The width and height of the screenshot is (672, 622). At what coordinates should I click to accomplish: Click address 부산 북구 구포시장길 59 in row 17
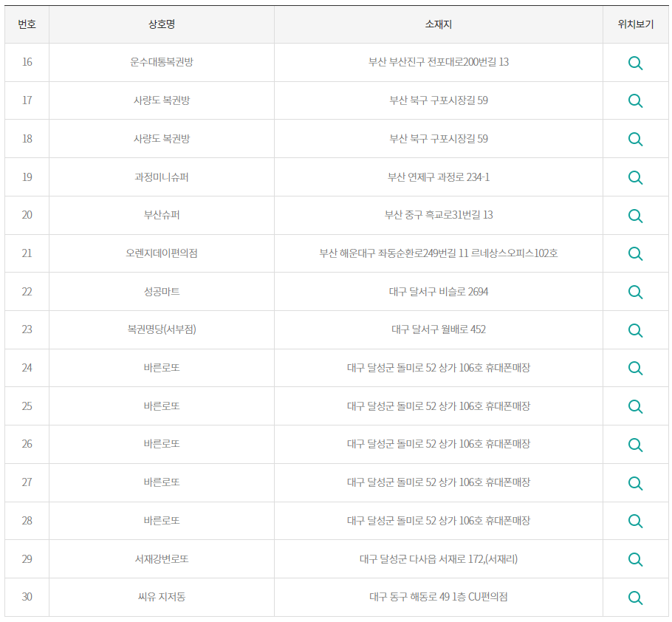pyautogui.click(x=439, y=100)
